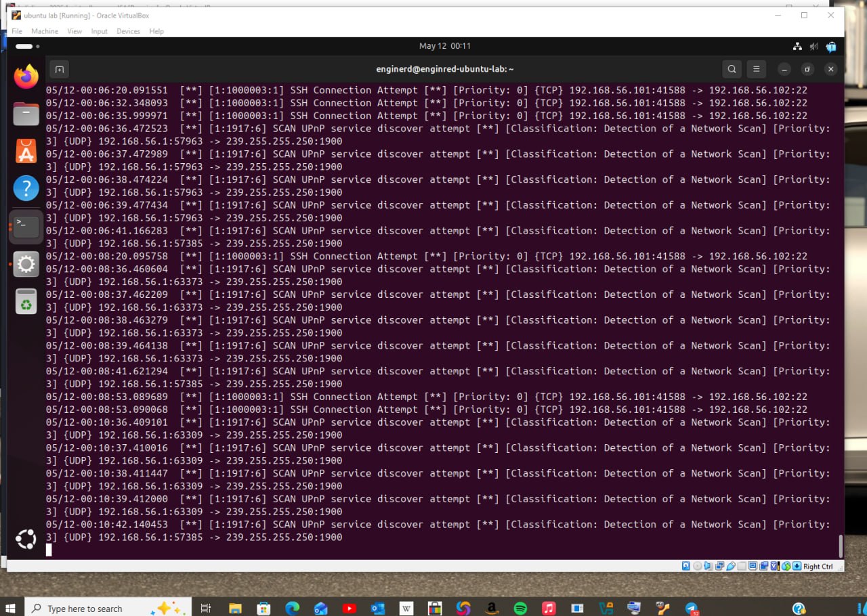This screenshot has width=867, height=616.
Task: Click the UPnP alert at 05/12-00:06:41.166283
Action: pyautogui.click(x=438, y=237)
